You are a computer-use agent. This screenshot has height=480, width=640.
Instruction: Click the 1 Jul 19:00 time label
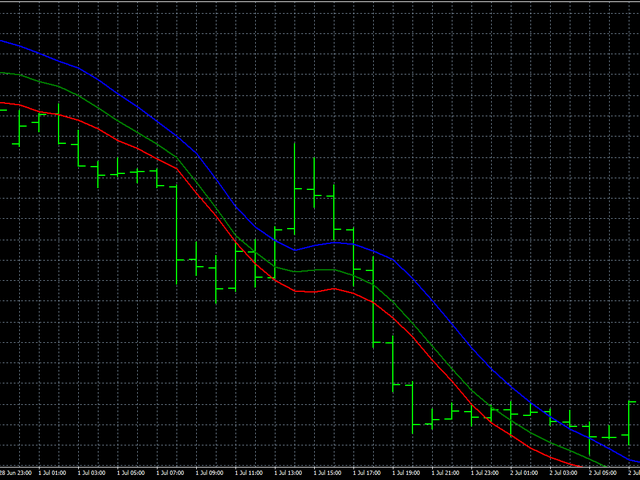click(406, 472)
